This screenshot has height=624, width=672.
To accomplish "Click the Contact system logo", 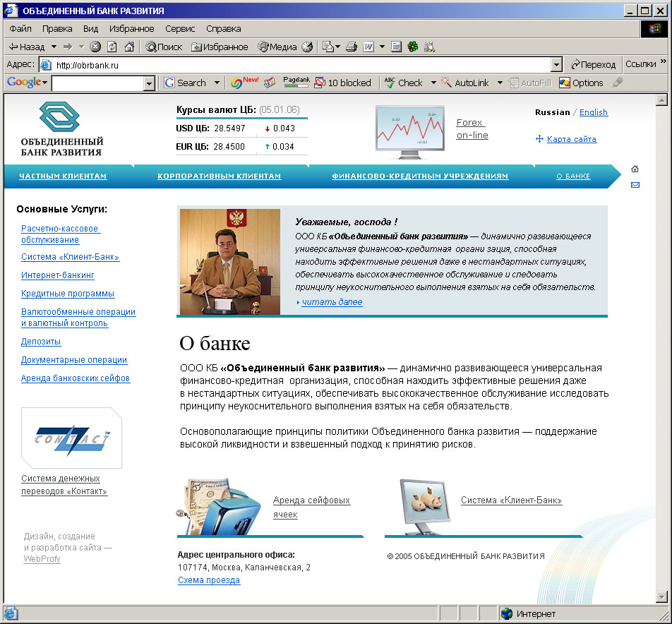I will point(71,438).
